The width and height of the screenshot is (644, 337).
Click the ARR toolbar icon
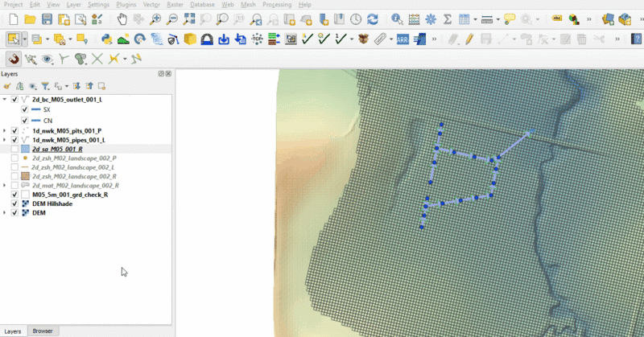click(x=402, y=39)
